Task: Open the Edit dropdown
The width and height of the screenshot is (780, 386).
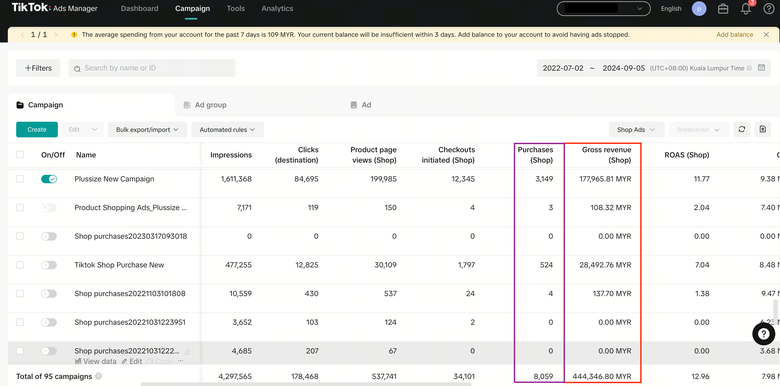Action: pyautogui.click(x=83, y=129)
